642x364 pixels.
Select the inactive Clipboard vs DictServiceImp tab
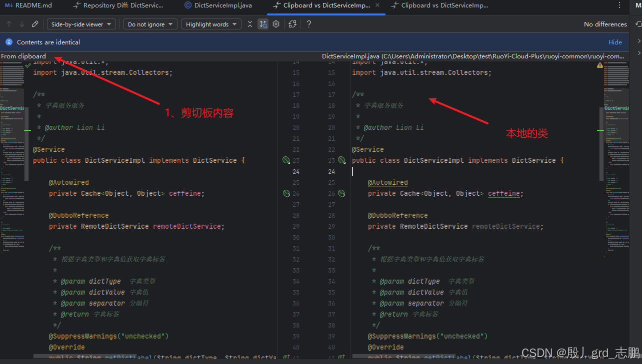pos(439,5)
